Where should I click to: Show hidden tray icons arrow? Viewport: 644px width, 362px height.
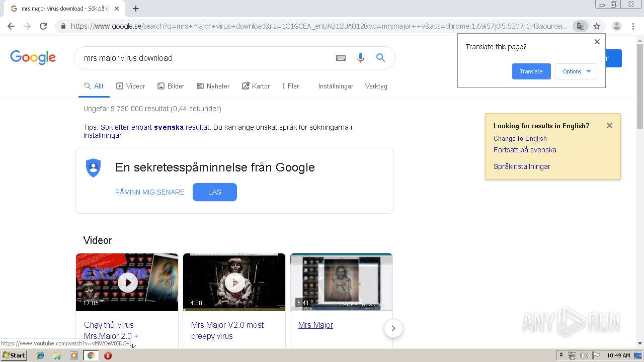tap(561, 355)
